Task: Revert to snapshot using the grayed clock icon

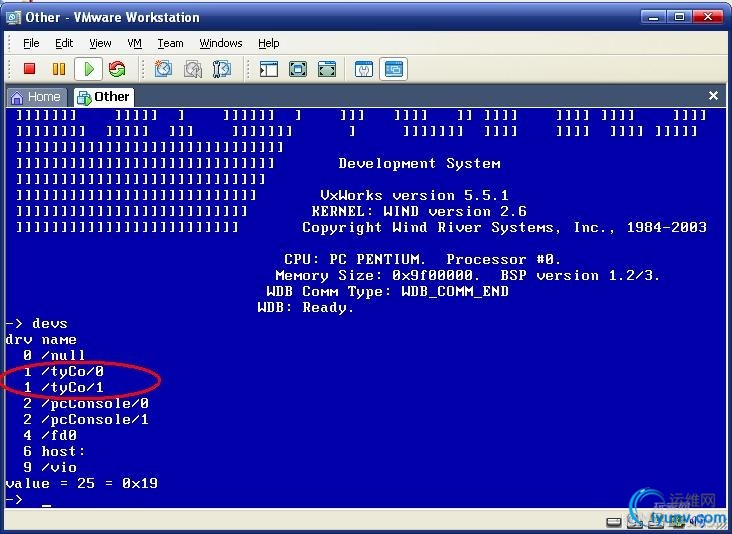Action: [x=192, y=69]
